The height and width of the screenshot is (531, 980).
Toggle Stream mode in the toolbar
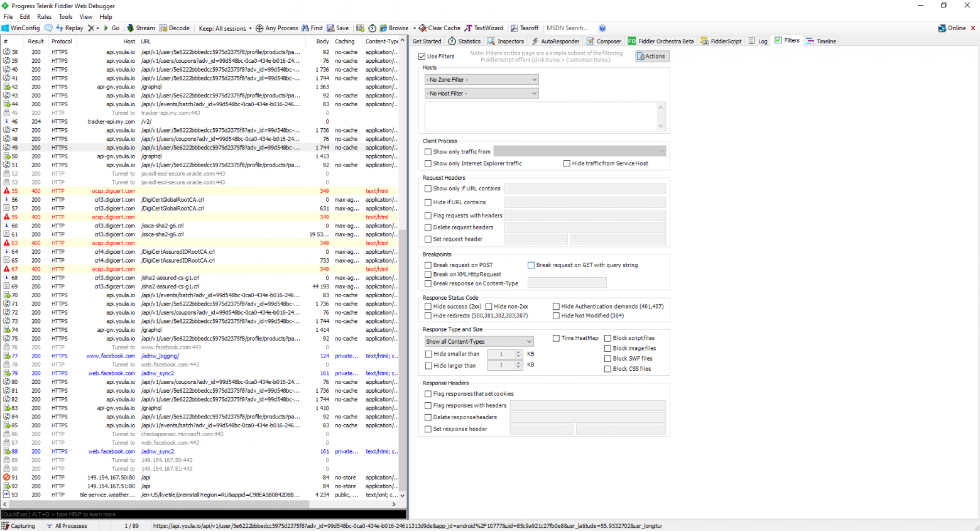(141, 28)
